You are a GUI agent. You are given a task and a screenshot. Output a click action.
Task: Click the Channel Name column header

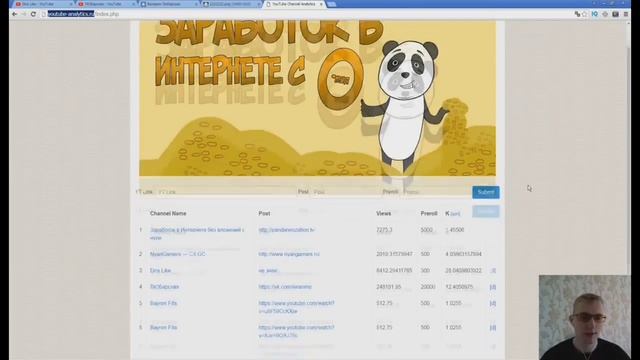pos(168,213)
